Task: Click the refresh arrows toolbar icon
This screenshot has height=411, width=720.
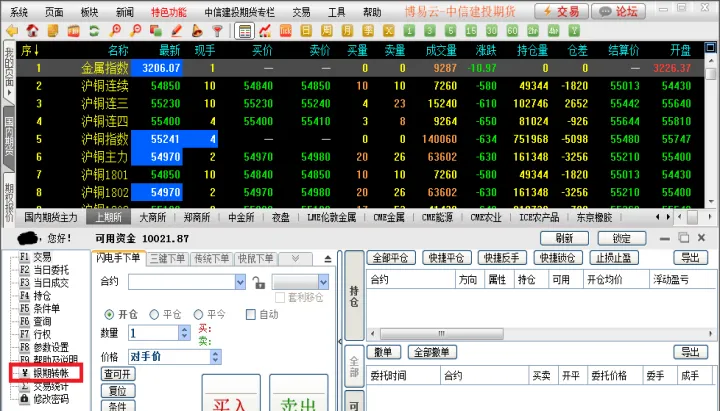Action: (94, 31)
